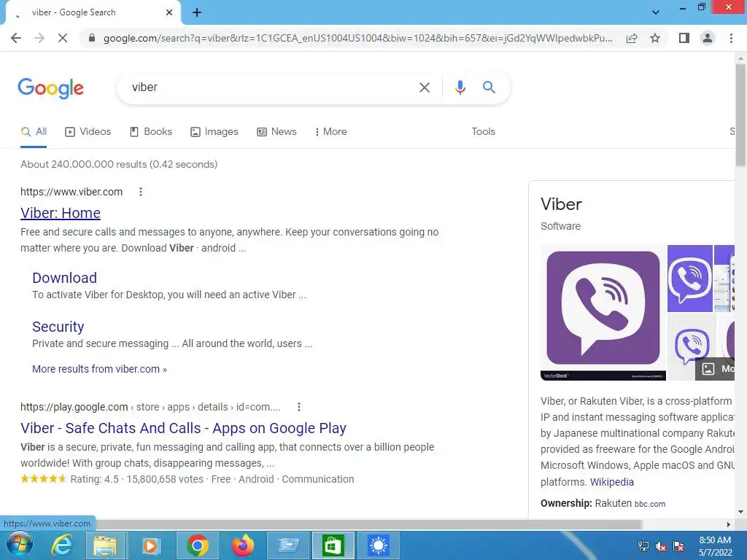
Task: Click the address bar URL
Action: tap(357, 38)
